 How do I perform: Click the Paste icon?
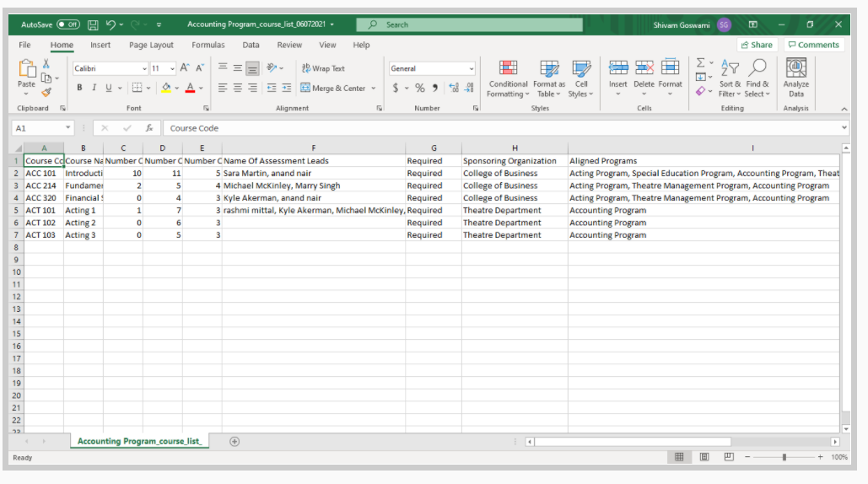pyautogui.click(x=27, y=68)
